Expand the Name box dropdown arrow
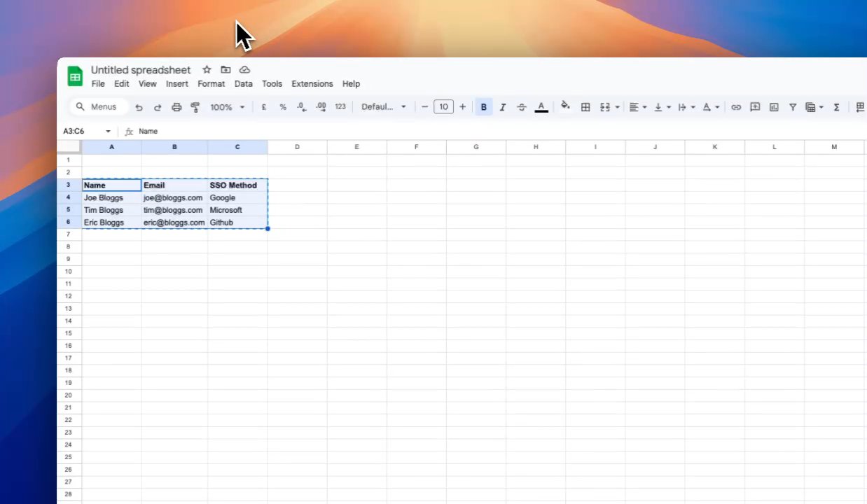 (109, 132)
